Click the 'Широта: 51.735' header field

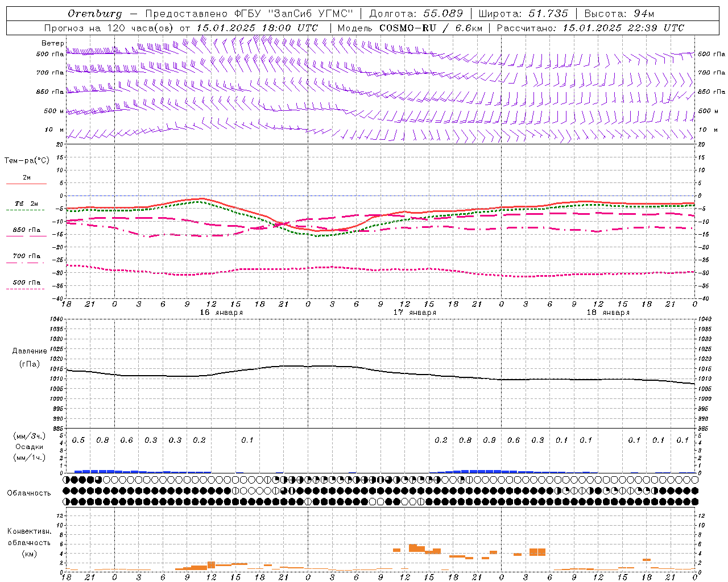coord(523,14)
